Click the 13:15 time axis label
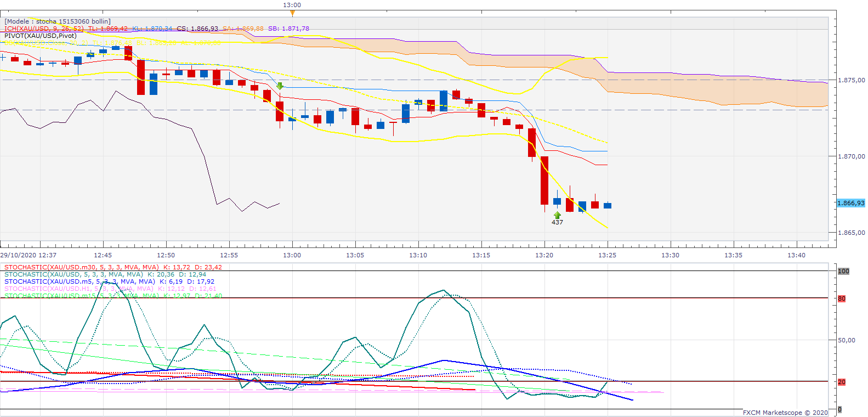The width and height of the screenshot is (868, 417). (481, 255)
